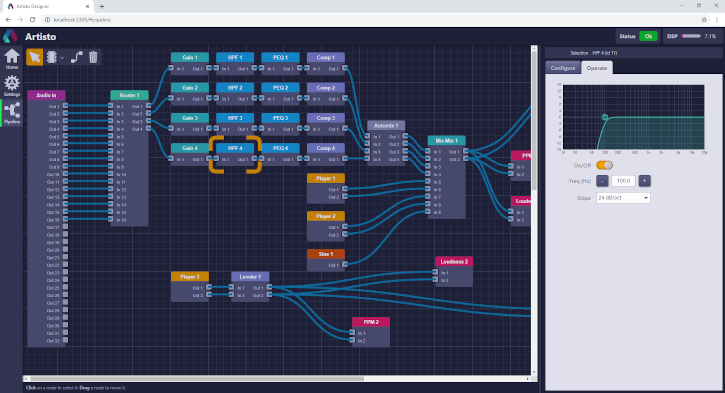
Task: Click the Artisto logo icon
Action: coord(10,36)
